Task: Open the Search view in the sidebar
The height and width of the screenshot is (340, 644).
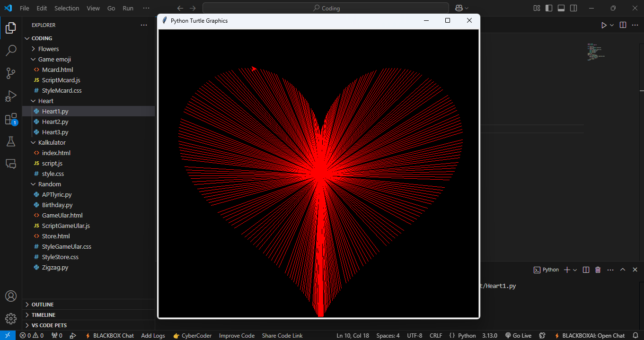Action: (11, 50)
